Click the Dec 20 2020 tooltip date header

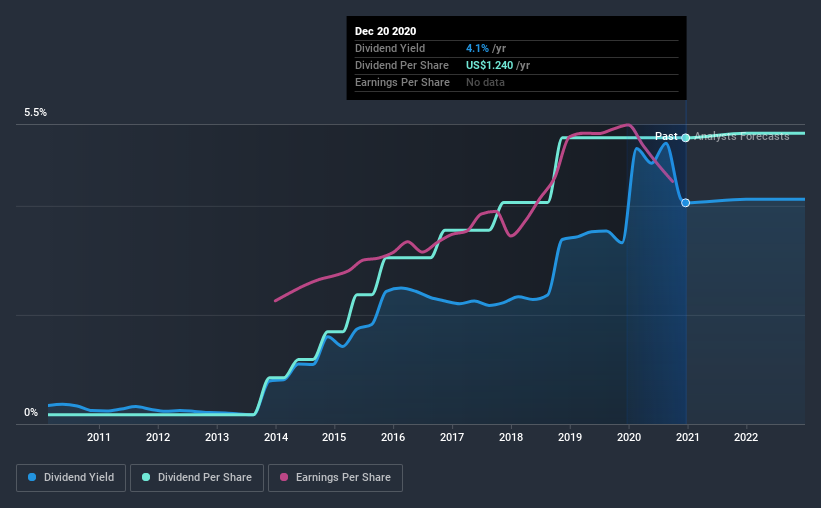tap(385, 31)
